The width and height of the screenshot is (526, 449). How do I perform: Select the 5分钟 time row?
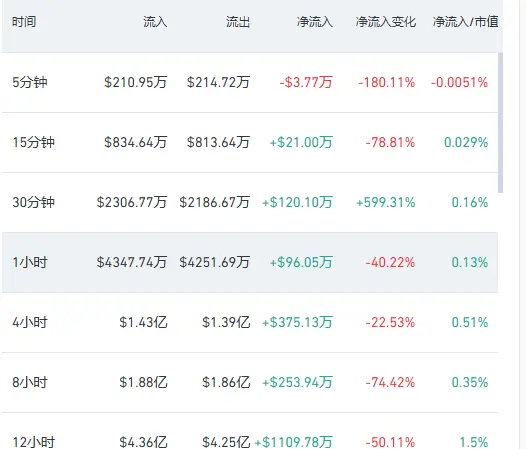point(250,83)
